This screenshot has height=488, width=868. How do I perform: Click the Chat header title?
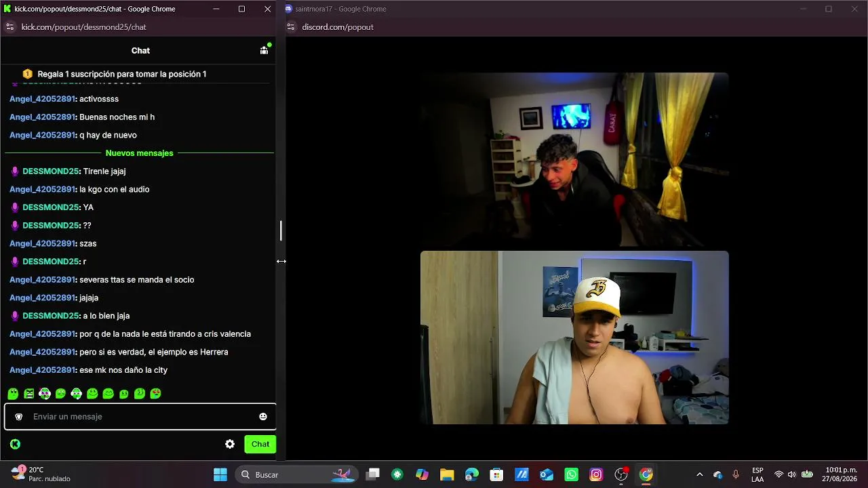pyautogui.click(x=140, y=50)
